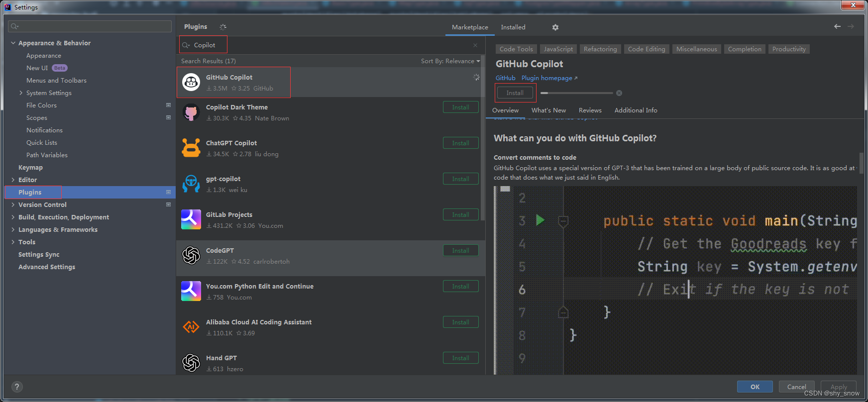Click the Productivity tag
868x402 pixels.
pos(789,49)
